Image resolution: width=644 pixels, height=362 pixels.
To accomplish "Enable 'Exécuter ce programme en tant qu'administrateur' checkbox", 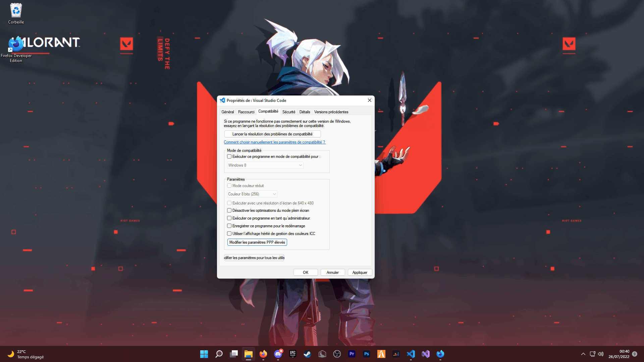I will tap(229, 218).
